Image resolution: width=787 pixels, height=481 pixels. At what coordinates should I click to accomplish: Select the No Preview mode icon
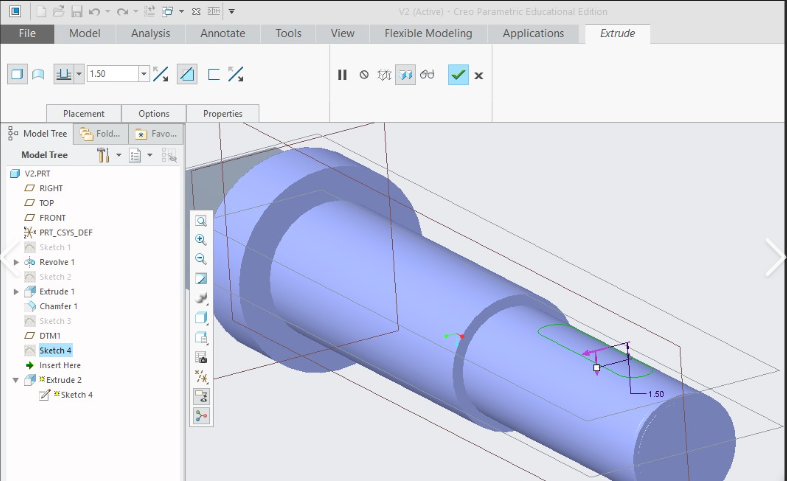coord(364,75)
